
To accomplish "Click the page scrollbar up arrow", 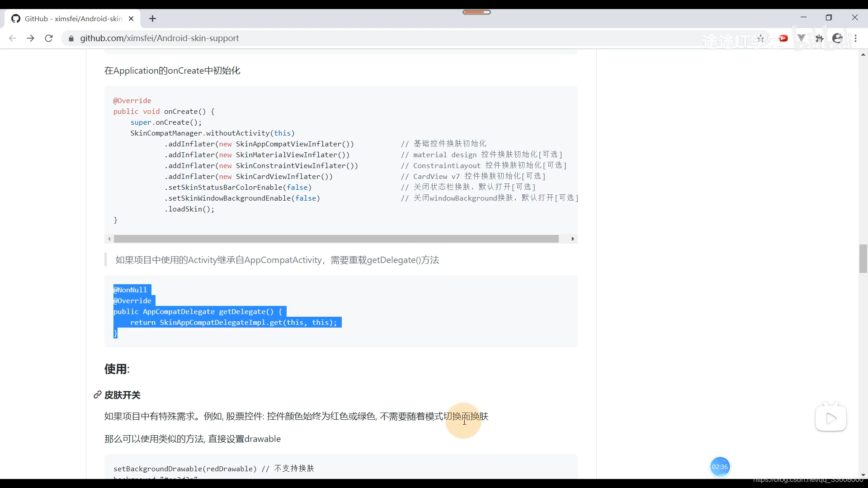I will (x=863, y=55).
